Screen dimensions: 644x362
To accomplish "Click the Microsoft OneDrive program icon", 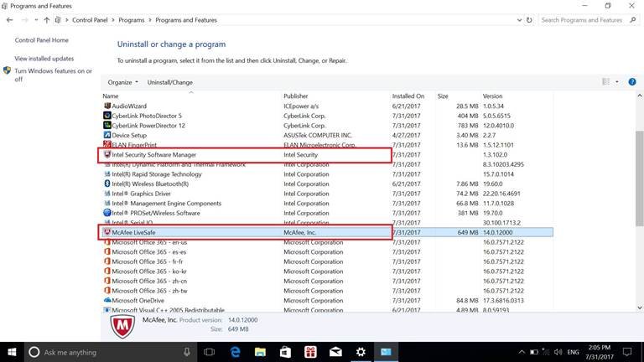I will point(107,300).
